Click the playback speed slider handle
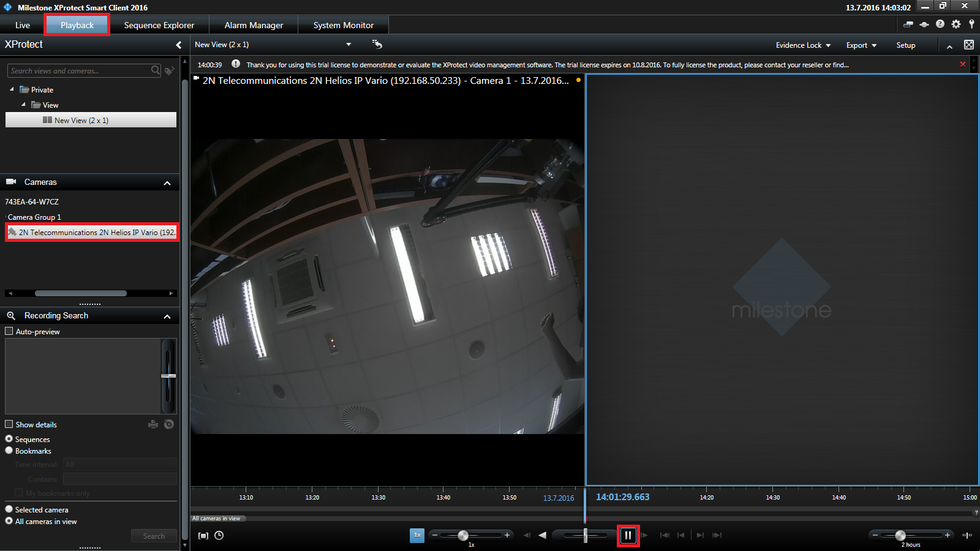980x551 pixels. 463,536
